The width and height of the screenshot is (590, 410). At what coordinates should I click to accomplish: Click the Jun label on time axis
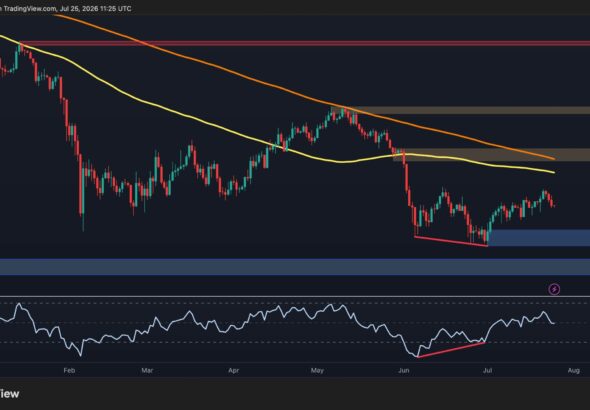point(404,371)
